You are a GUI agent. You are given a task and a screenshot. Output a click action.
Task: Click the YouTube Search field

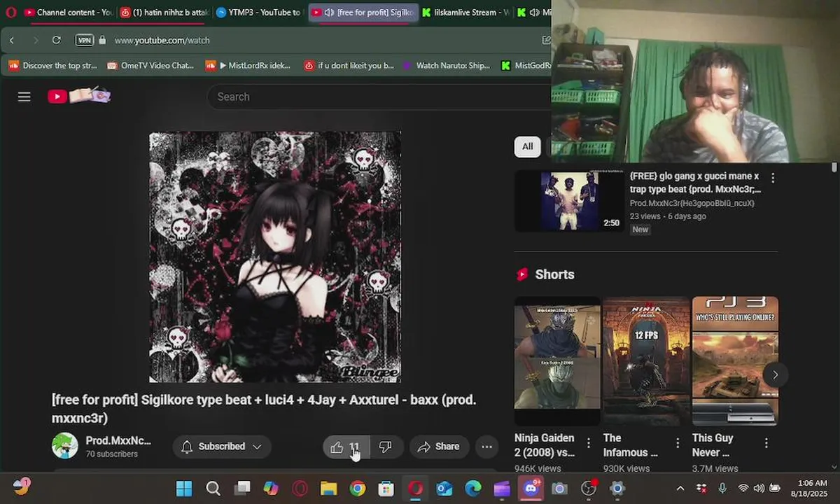coord(379,97)
